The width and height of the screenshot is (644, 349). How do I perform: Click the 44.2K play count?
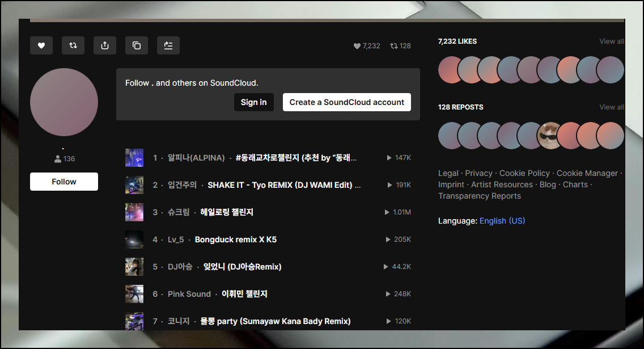coord(397,267)
